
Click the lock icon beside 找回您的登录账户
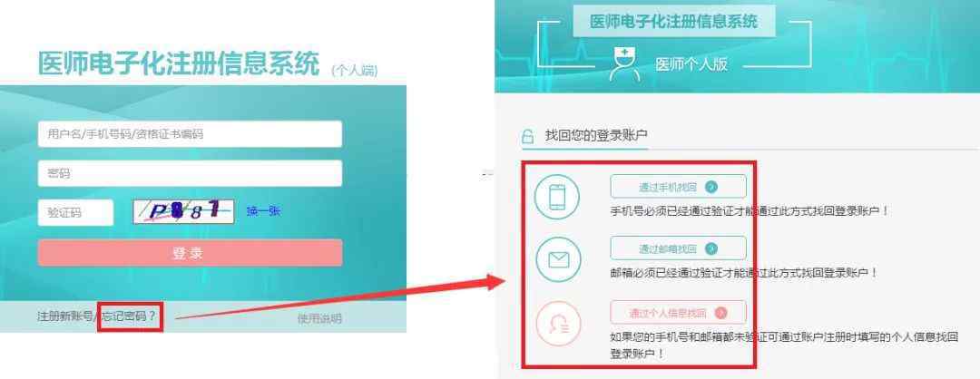528,136
